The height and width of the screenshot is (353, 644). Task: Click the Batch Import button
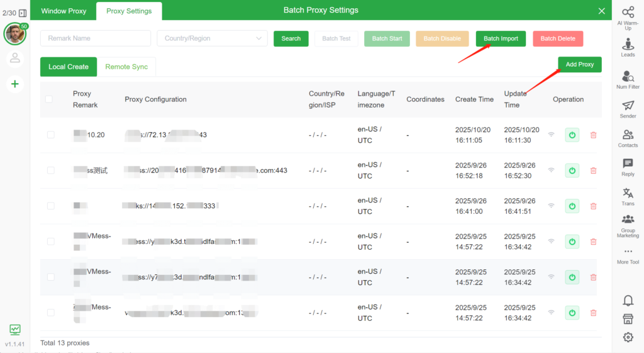pyautogui.click(x=501, y=38)
